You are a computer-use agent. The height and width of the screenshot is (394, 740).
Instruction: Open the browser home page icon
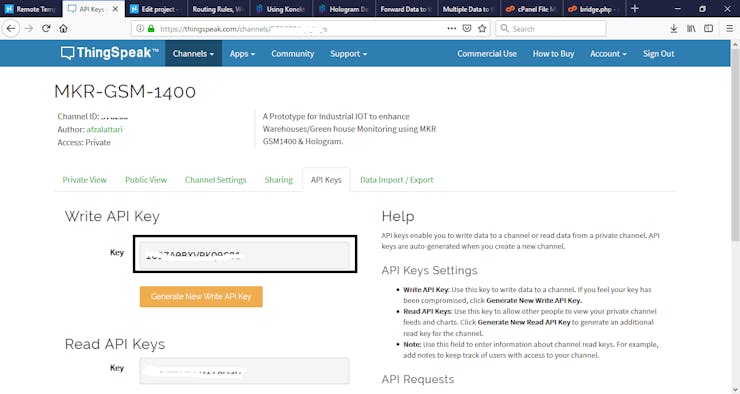pos(63,28)
